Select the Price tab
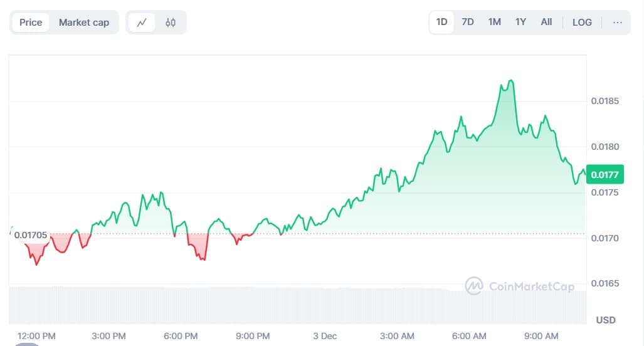This screenshot has width=644, height=346. click(x=31, y=23)
